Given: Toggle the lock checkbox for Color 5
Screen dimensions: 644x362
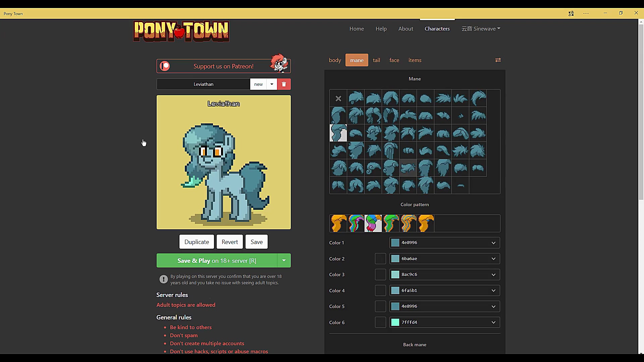Looking at the screenshot, I should pyautogui.click(x=380, y=306).
